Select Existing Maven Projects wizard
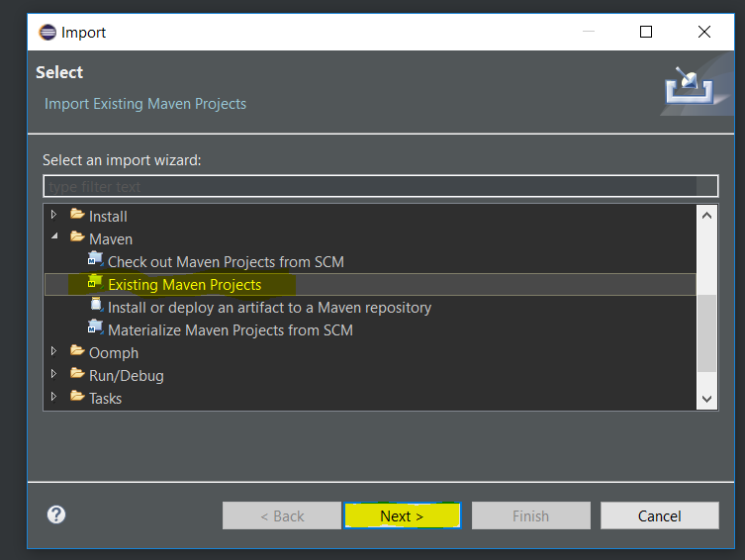This screenshot has width=745, height=560. 184,285
